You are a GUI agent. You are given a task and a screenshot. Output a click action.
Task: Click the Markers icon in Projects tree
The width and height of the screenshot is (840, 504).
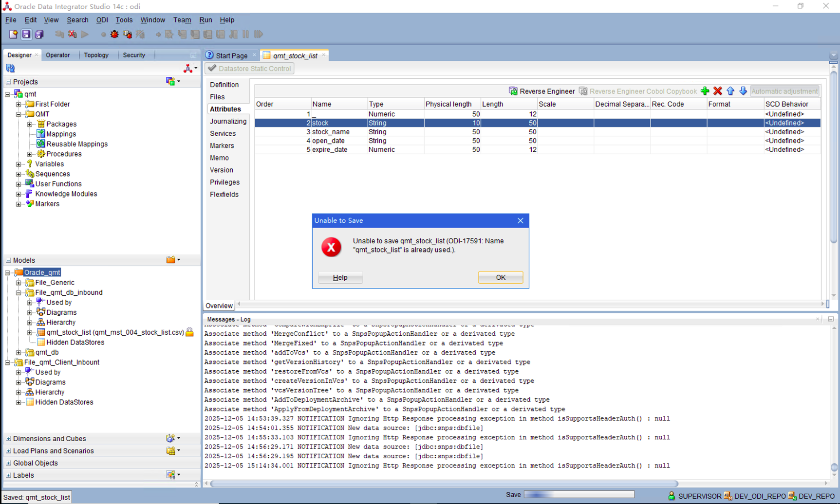pyautogui.click(x=29, y=204)
